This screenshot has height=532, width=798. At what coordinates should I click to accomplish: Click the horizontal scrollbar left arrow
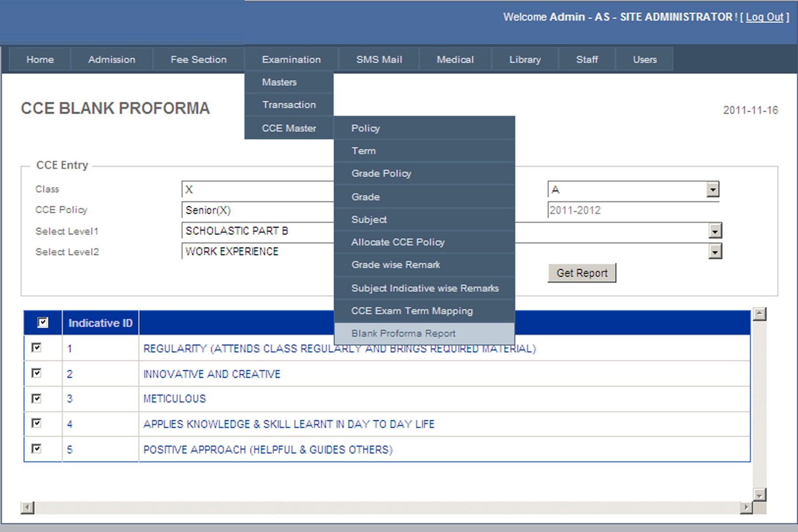(27, 507)
